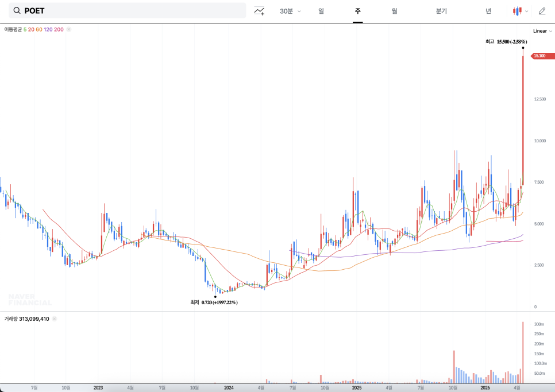This screenshot has width=555, height=392.
Task: Select the pencil drawing tool
Action: 542,11
